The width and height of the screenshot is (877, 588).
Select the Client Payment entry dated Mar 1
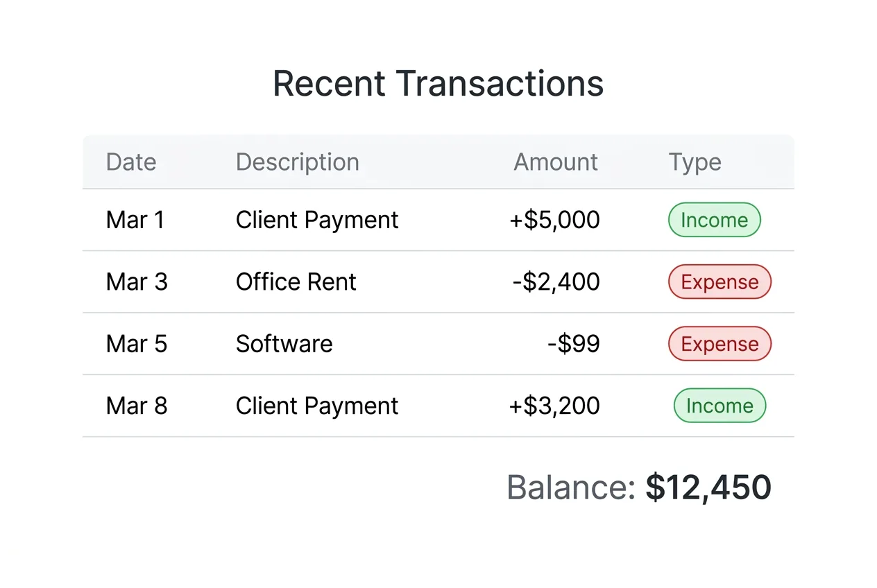(317, 220)
